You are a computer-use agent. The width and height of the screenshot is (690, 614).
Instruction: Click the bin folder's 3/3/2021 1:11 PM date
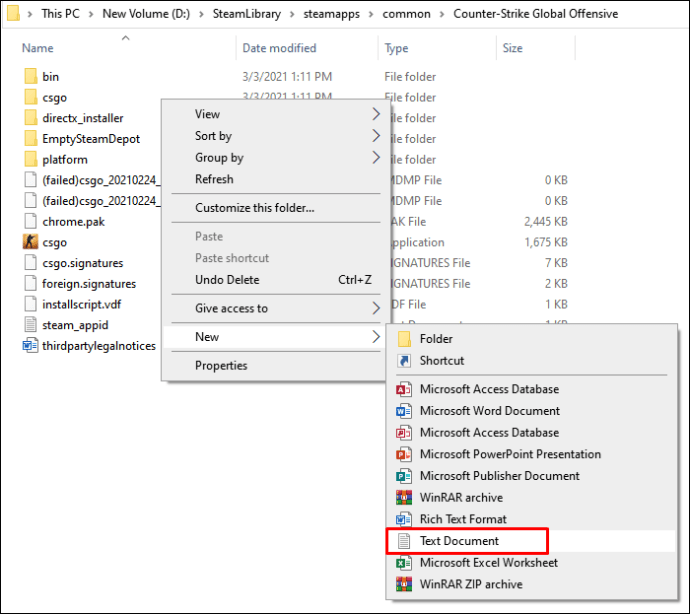287,77
